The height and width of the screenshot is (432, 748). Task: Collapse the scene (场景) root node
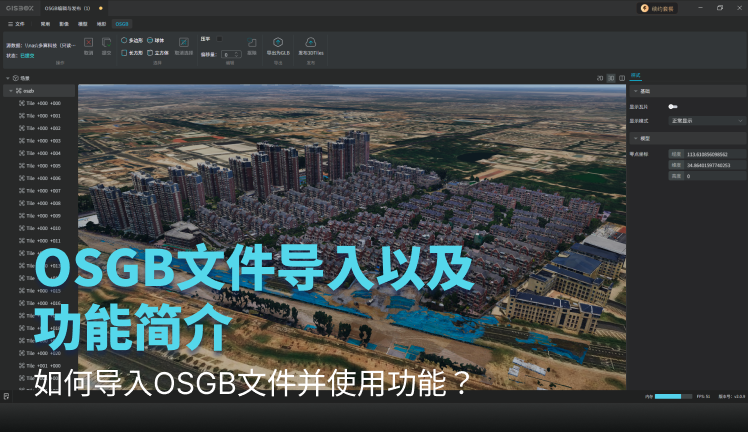click(6, 78)
